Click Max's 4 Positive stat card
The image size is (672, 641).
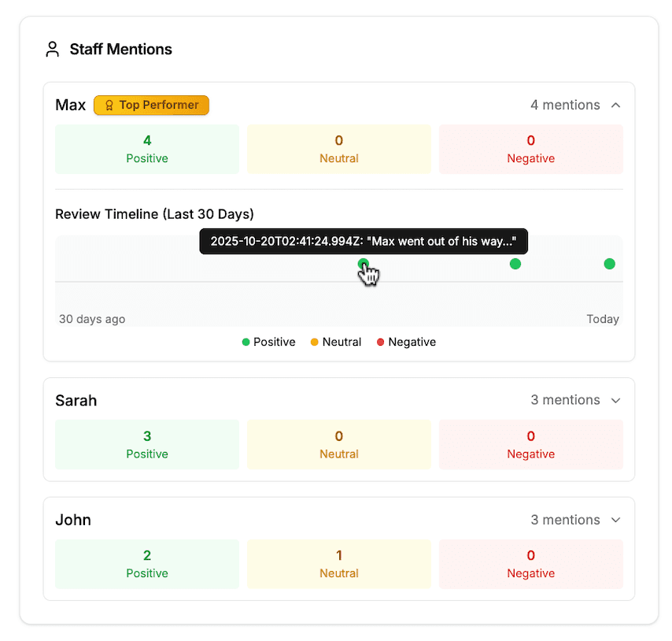pos(146,149)
